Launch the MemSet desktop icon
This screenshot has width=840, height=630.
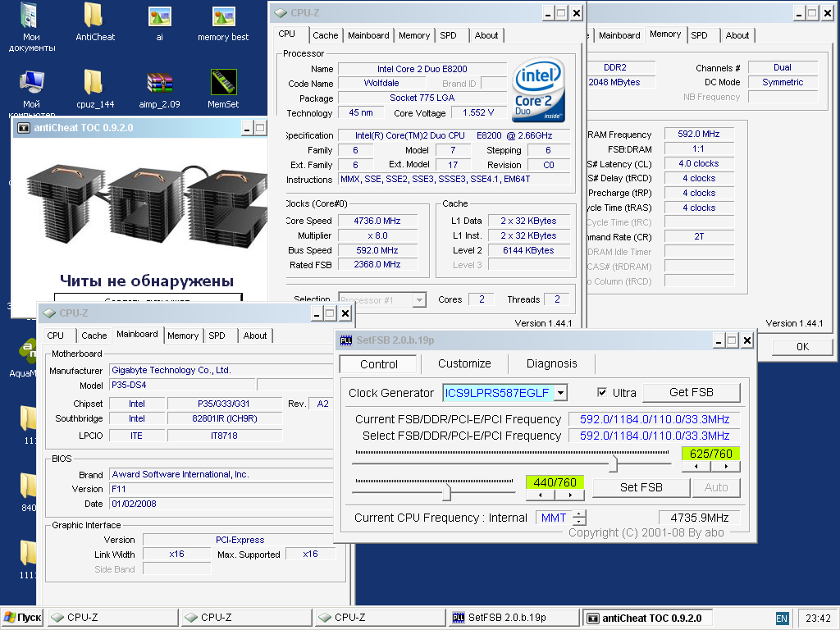223,83
